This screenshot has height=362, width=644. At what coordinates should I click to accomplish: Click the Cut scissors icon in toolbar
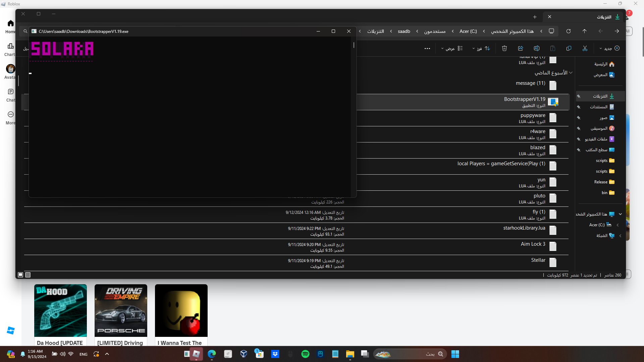coord(585,48)
